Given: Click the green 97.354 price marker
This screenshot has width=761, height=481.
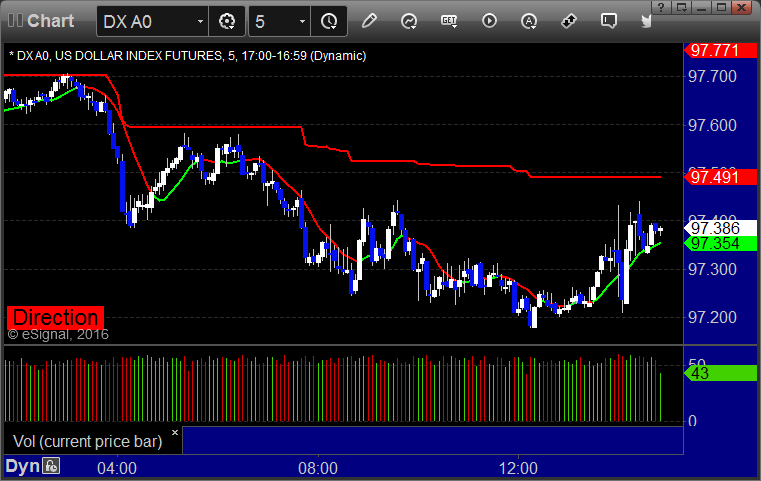Looking at the screenshot, I should [720, 243].
